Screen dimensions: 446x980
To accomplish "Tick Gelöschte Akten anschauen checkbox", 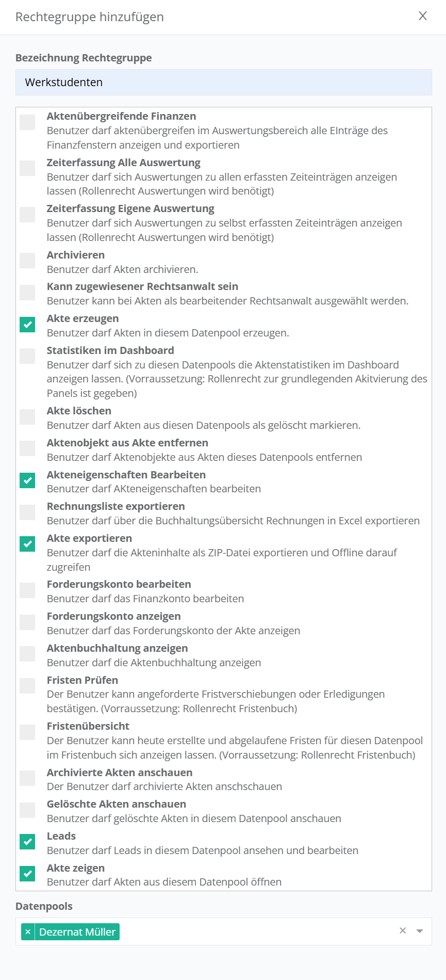I will (x=27, y=810).
